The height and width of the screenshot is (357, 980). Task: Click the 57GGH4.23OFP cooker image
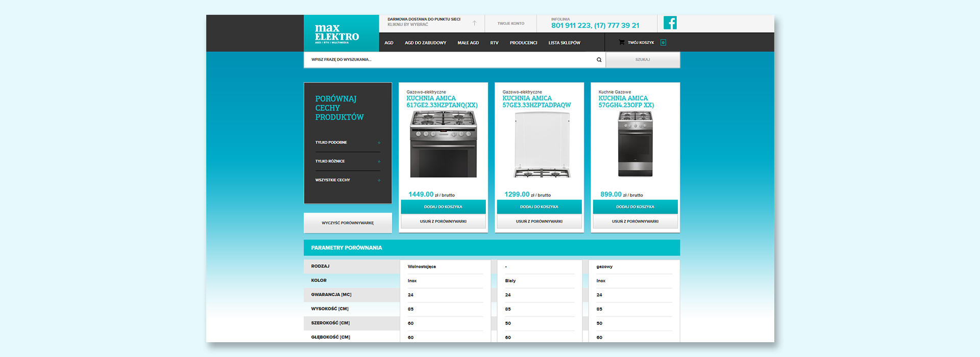635,144
